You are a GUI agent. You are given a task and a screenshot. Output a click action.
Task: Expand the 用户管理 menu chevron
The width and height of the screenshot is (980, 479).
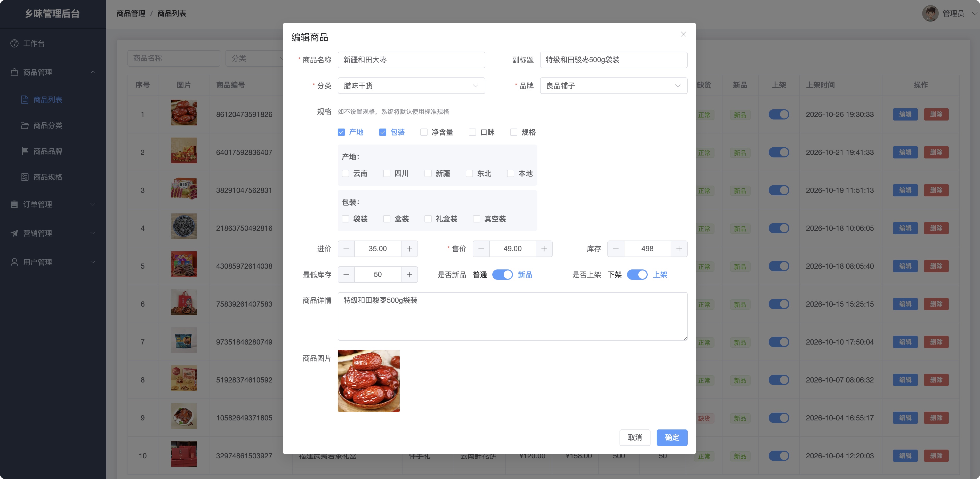tap(93, 262)
